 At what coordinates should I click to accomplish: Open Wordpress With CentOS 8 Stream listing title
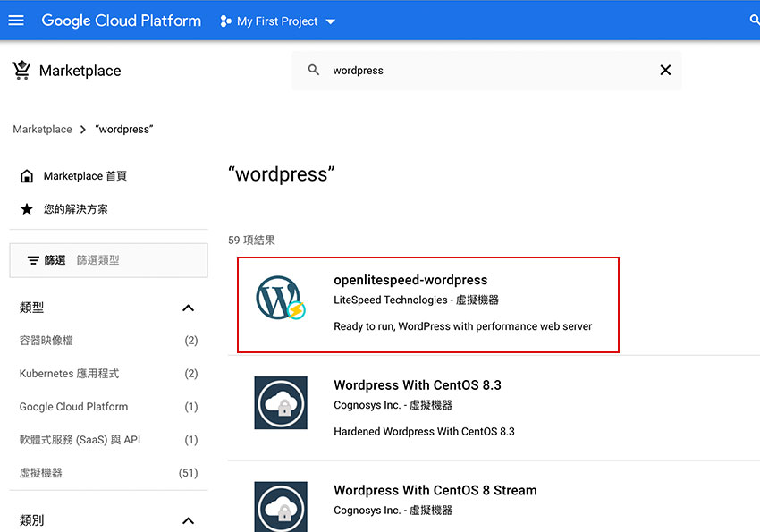pos(435,490)
